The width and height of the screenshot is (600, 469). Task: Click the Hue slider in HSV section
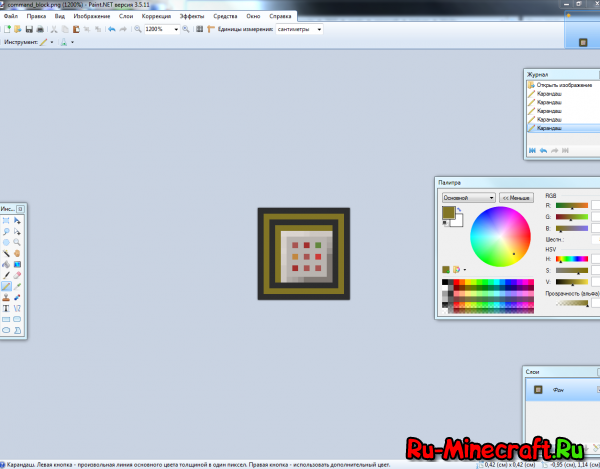572,259
